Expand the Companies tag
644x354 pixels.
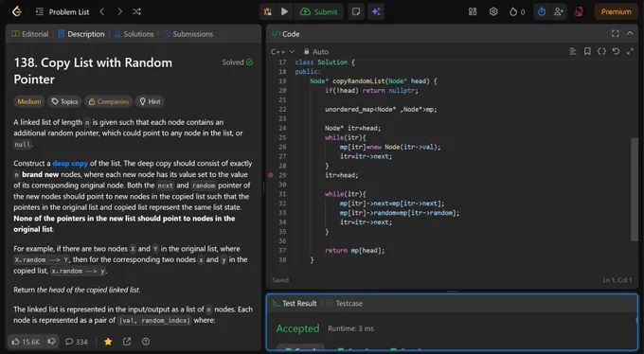tap(108, 101)
